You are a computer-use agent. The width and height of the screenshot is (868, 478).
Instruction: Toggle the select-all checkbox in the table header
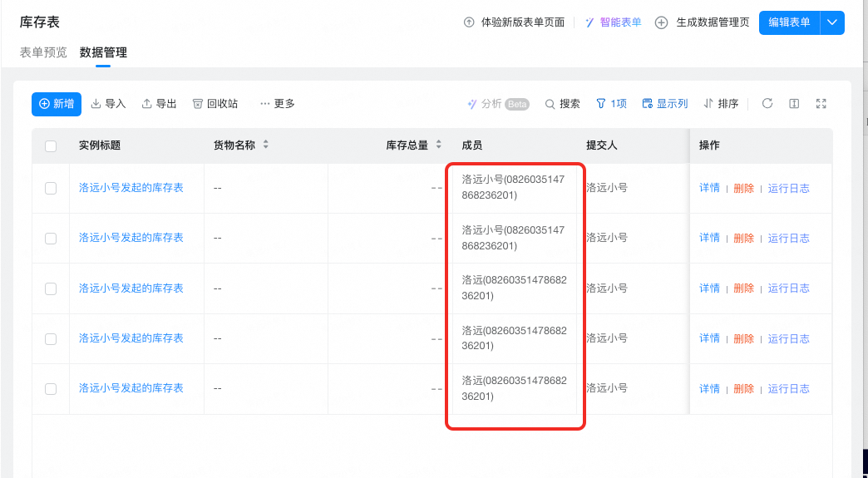(x=51, y=146)
